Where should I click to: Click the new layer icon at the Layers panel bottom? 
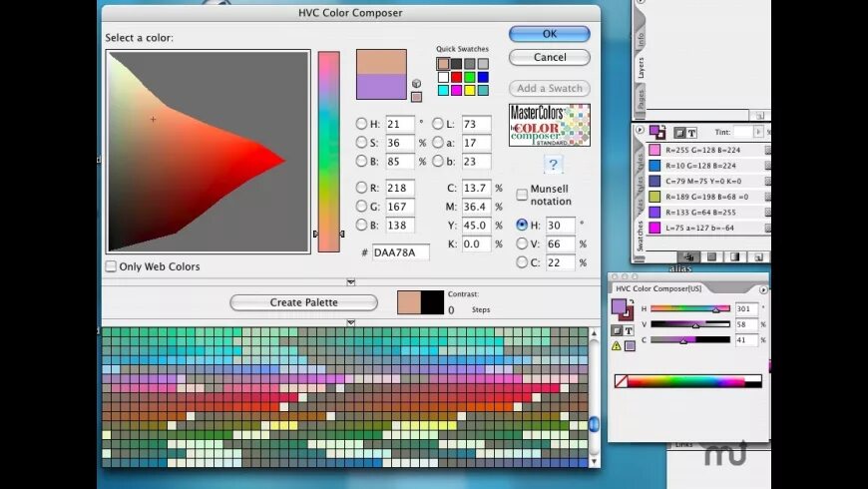coord(759,115)
